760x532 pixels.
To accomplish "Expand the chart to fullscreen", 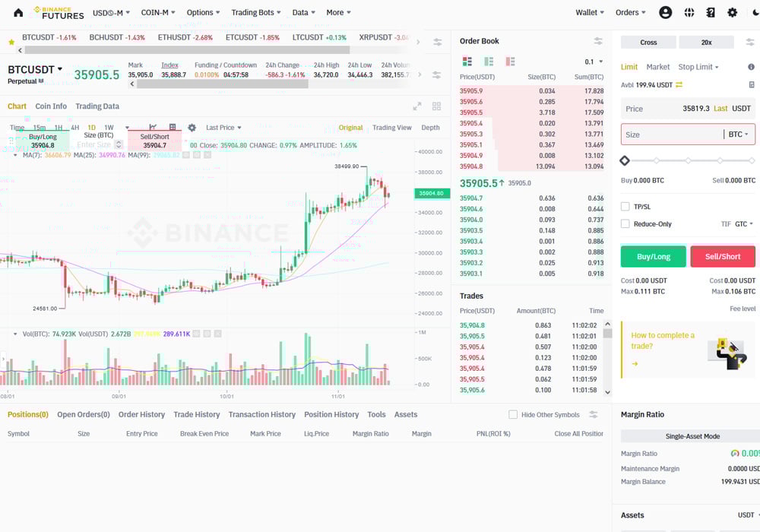I will pyautogui.click(x=416, y=106).
